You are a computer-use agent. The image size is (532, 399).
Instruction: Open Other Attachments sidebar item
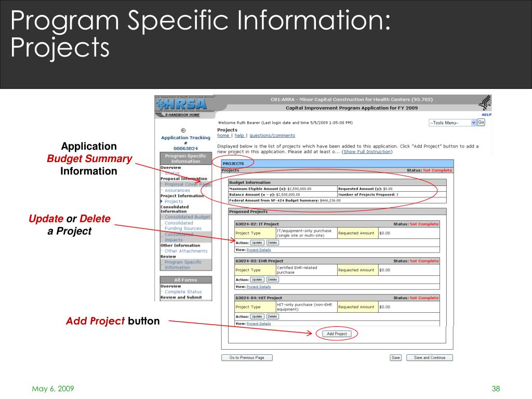click(x=186, y=251)
